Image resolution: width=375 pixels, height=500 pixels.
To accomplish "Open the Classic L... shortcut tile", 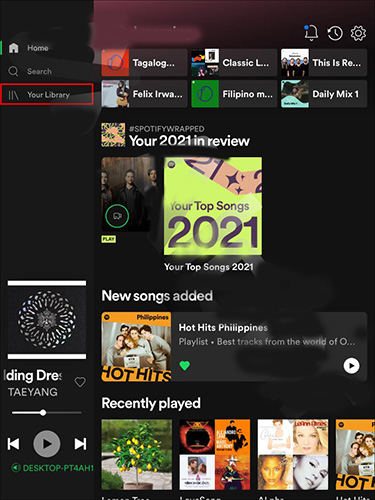I will (x=234, y=62).
